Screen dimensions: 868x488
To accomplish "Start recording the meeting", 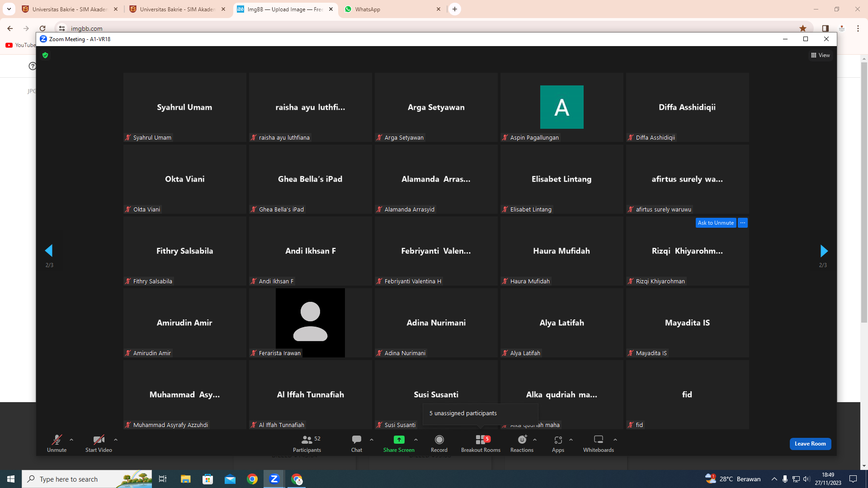I will (x=439, y=443).
